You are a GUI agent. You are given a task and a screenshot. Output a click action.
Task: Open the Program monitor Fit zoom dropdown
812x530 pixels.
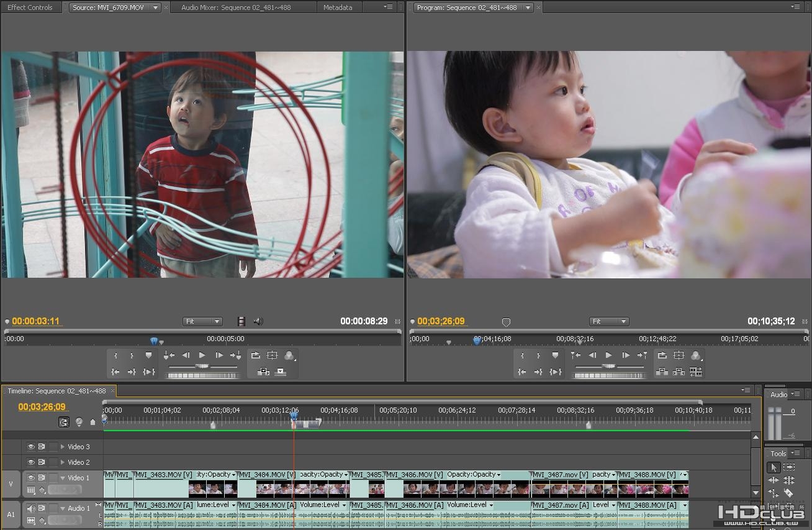609,321
